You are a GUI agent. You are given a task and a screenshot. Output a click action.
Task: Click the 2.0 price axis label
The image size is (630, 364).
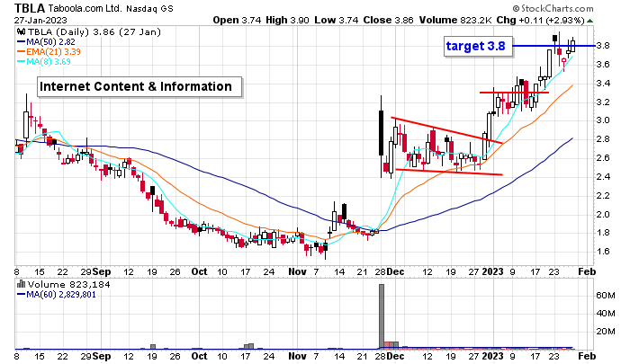point(603,214)
